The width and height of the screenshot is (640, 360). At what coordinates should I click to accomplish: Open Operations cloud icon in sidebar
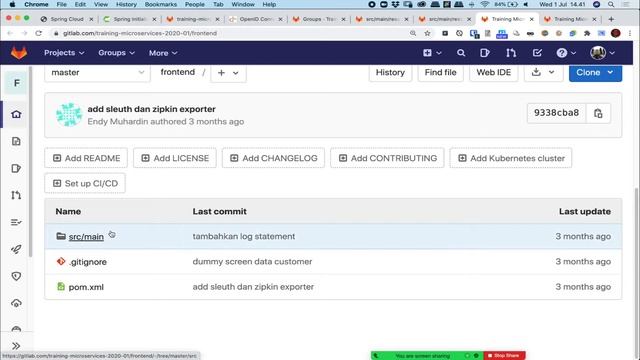point(16,303)
